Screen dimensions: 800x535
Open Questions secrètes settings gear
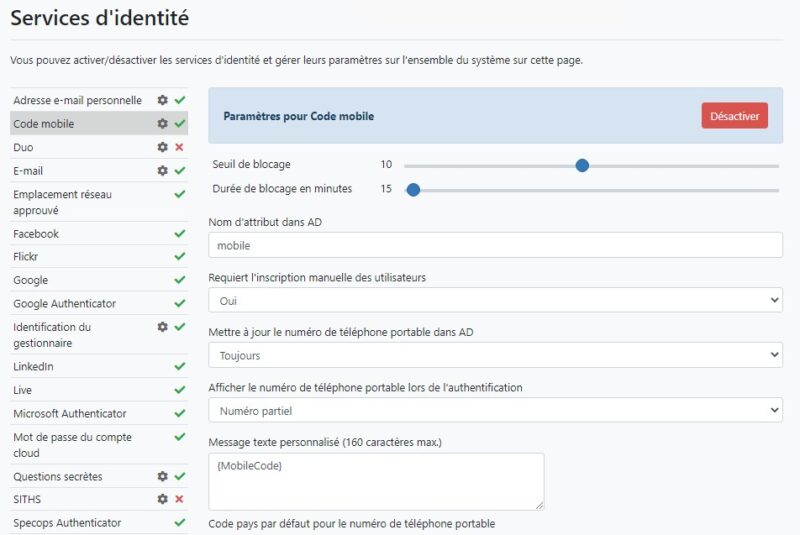162,476
